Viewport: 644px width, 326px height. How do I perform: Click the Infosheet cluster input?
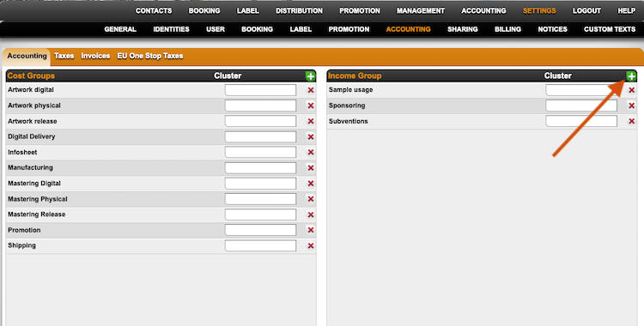point(260,153)
